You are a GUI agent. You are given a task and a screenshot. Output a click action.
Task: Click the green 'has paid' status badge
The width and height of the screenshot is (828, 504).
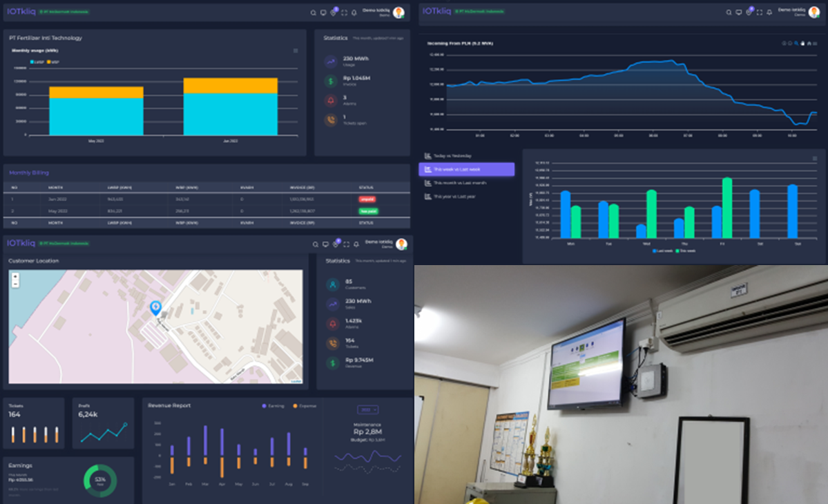click(367, 211)
